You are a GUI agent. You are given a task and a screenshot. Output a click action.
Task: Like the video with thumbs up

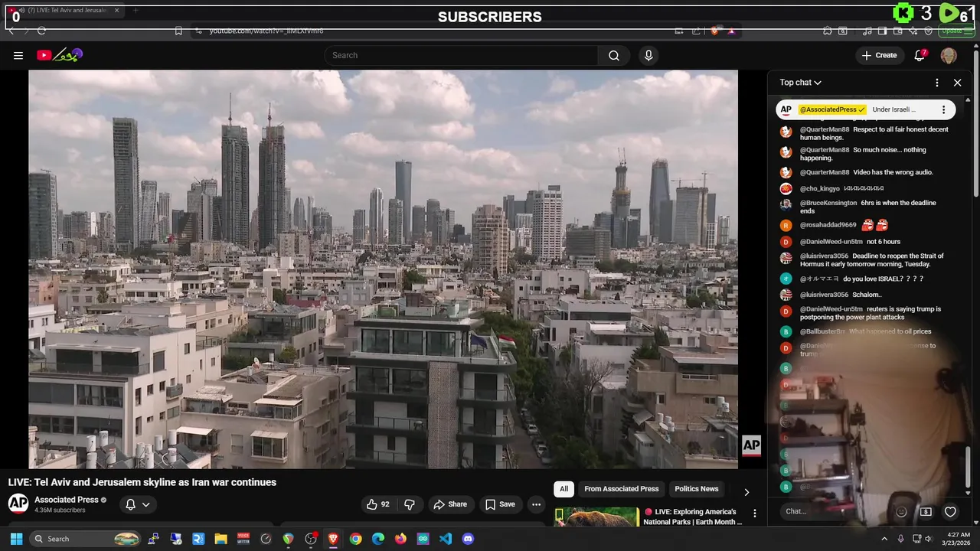(x=378, y=504)
